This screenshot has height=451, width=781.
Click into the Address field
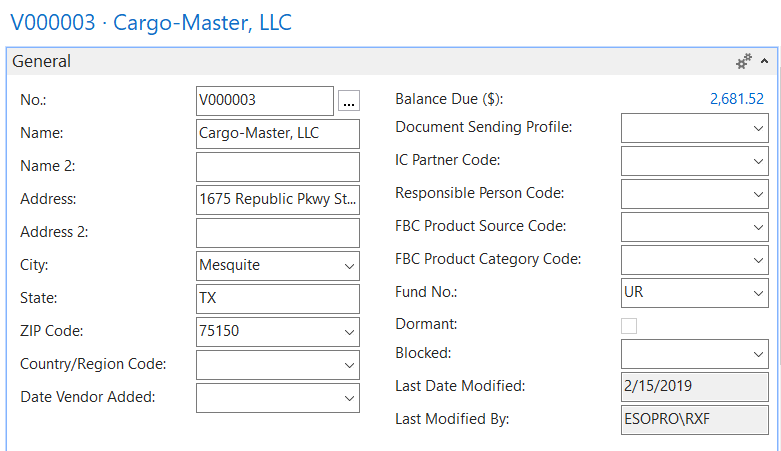277,199
